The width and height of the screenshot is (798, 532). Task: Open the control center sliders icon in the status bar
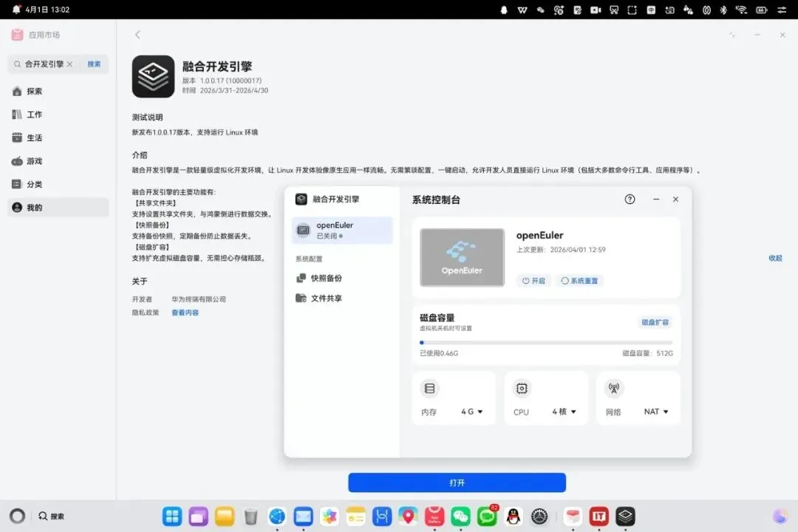782,10
